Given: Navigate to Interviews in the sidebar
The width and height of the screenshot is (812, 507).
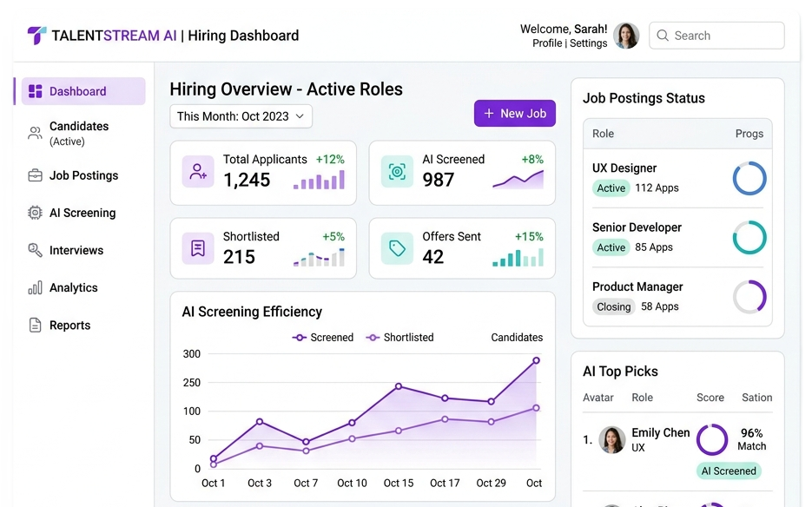Looking at the screenshot, I should (83, 250).
